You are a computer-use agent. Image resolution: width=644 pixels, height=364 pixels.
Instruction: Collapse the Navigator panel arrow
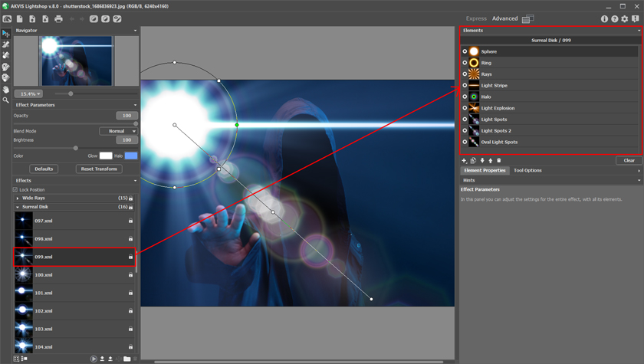coord(135,31)
